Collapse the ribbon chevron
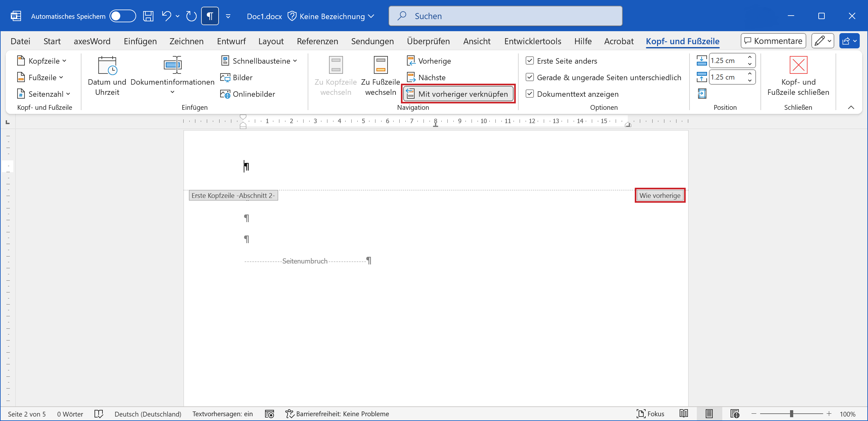 851,108
